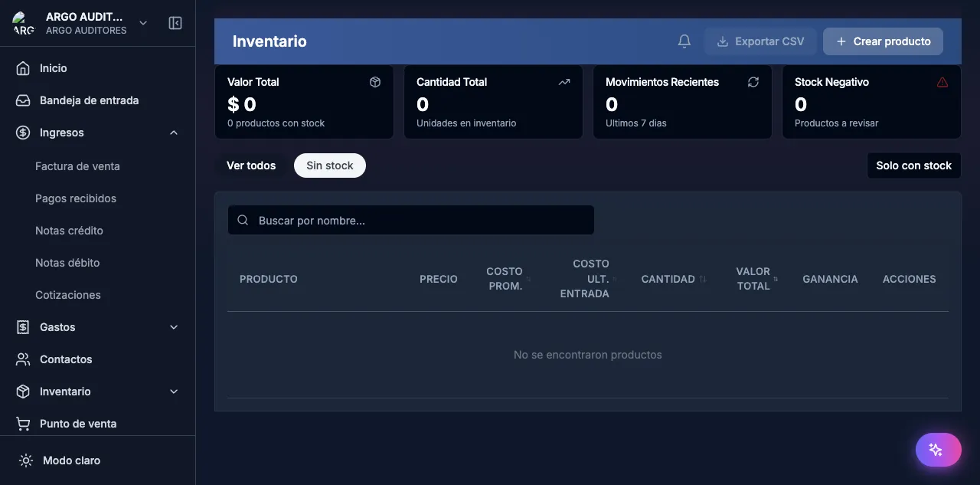Click the package icon on Valor Total card
Viewport: 980px width, 485px height.
tap(375, 81)
